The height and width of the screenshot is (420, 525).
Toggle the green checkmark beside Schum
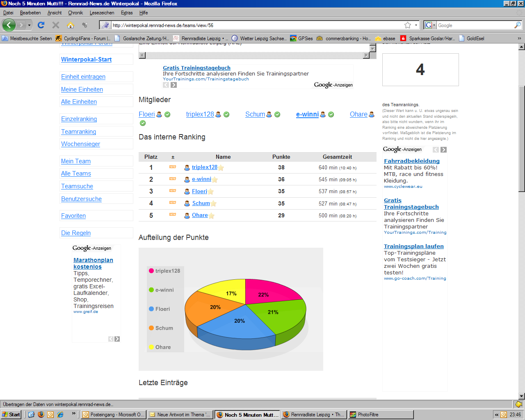coord(277,115)
